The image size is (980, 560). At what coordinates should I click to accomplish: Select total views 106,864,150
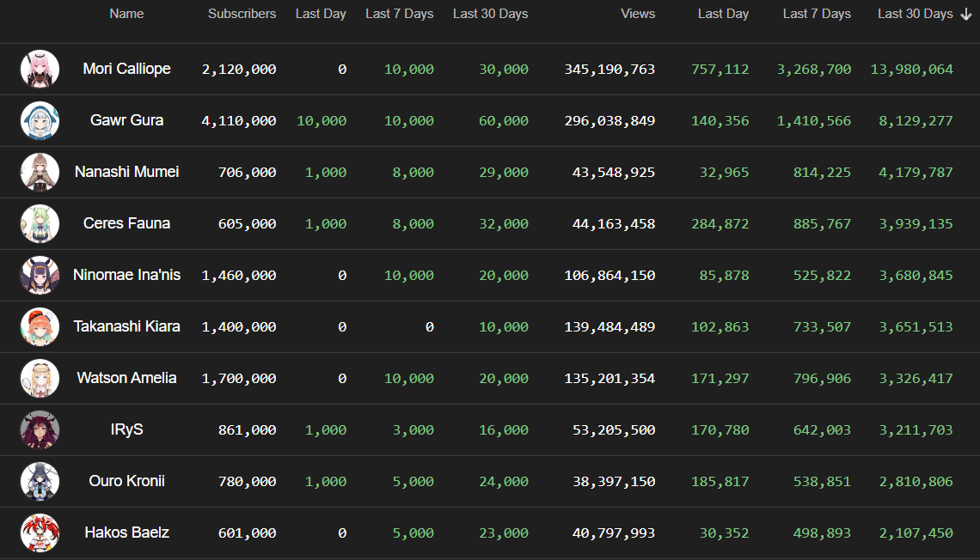(x=609, y=276)
